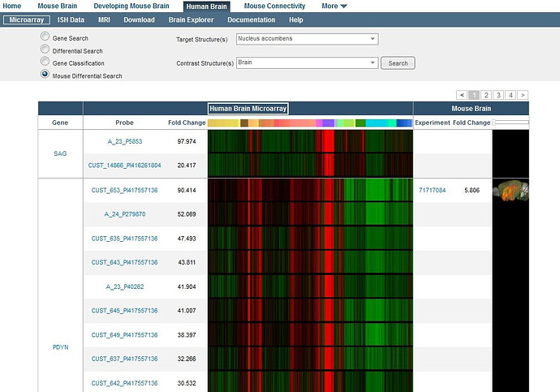The width and height of the screenshot is (560, 392).
Task: Open the SAG gene link
Action: (x=60, y=153)
